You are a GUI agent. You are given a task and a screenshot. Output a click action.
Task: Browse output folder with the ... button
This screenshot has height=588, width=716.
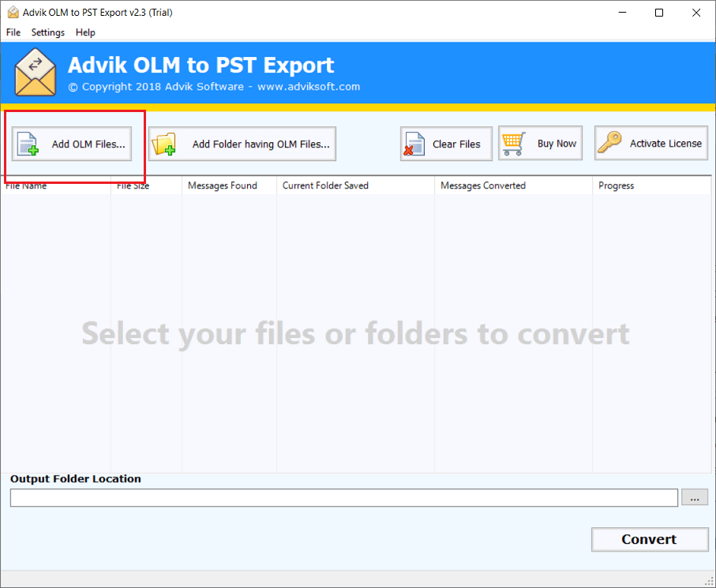[x=694, y=497]
